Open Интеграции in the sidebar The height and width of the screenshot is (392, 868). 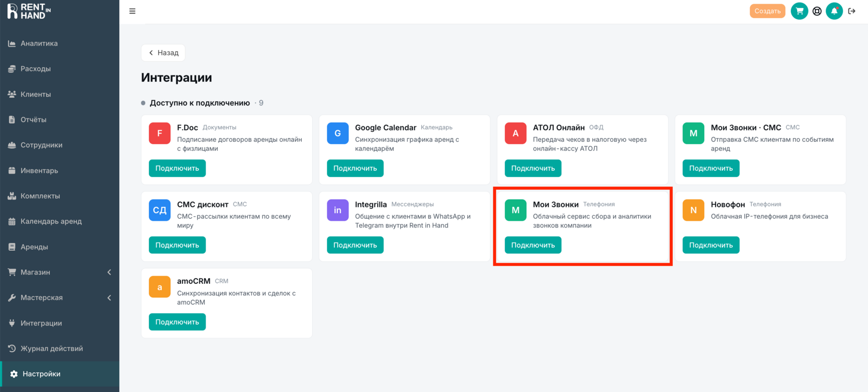tap(60, 323)
